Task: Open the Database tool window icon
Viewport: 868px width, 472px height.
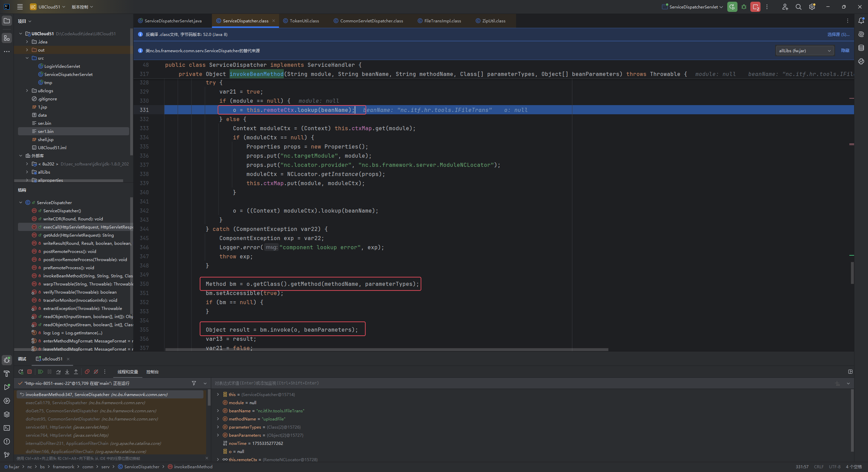Action: [x=861, y=48]
